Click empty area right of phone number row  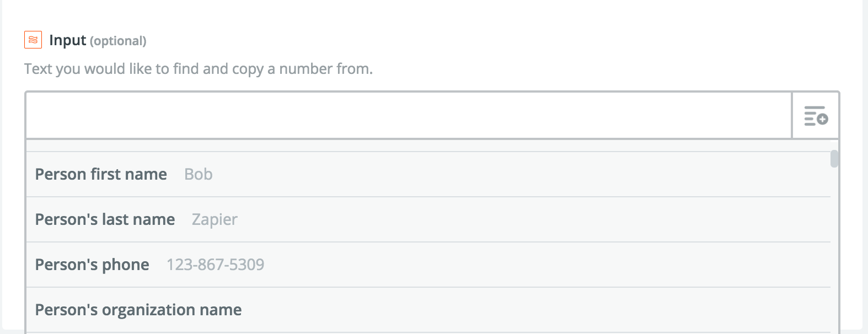tap(547, 265)
